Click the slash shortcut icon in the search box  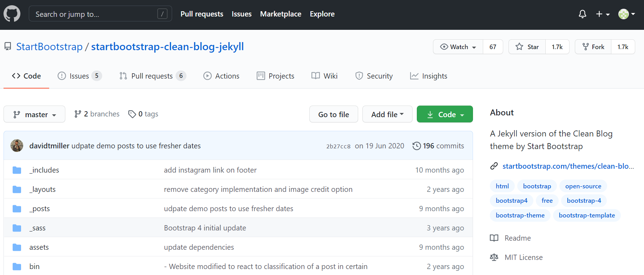point(162,14)
